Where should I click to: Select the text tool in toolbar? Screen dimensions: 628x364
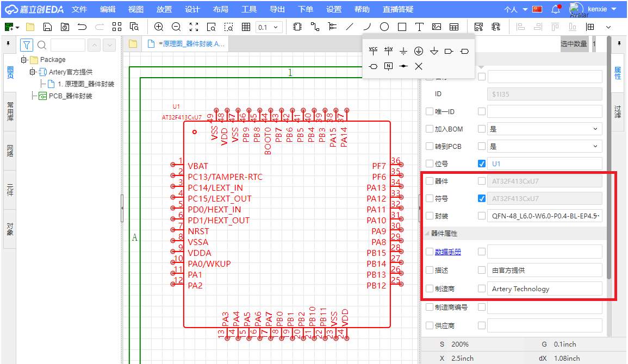click(x=419, y=27)
